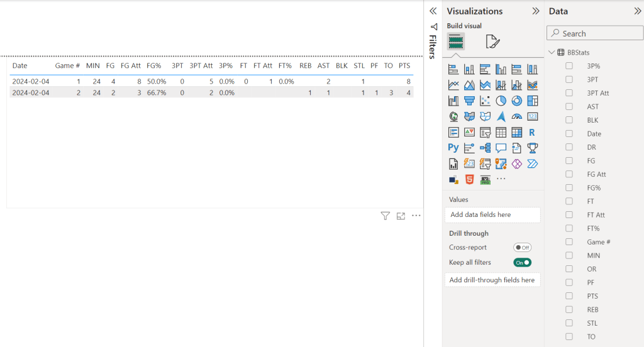The height and width of the screenshot is (347, 644).
Task: Check the AST field checkbox
Action: [569, 107]
